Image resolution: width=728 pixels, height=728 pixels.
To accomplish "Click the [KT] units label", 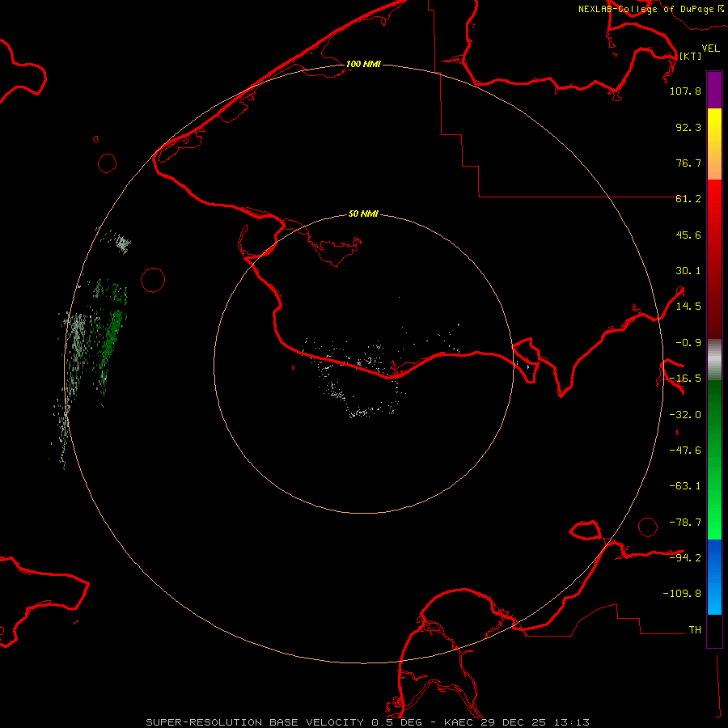I will coord(690,56).
